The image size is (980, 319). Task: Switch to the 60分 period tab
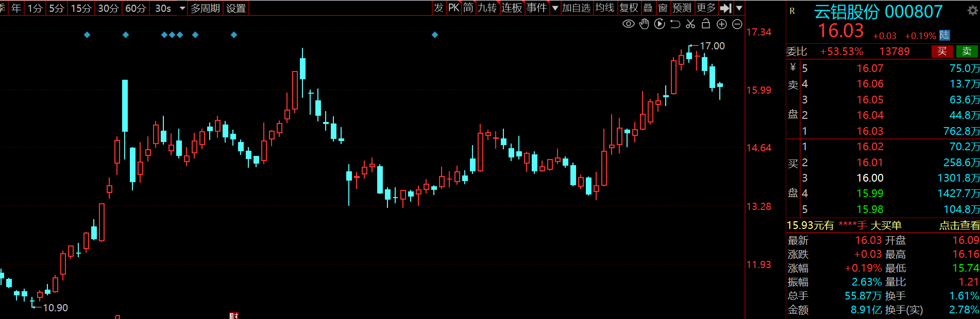(136, 8)
